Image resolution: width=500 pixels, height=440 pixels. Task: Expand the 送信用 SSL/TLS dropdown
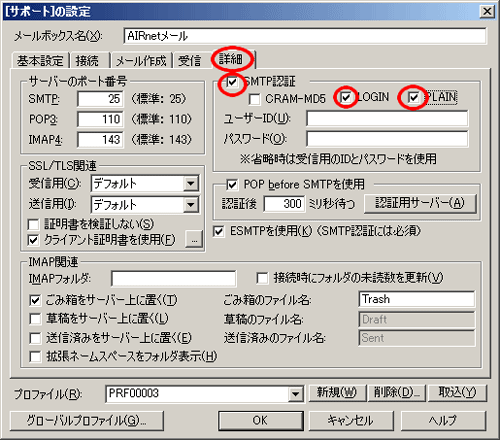pyautogui.click(x=191, y=205)
